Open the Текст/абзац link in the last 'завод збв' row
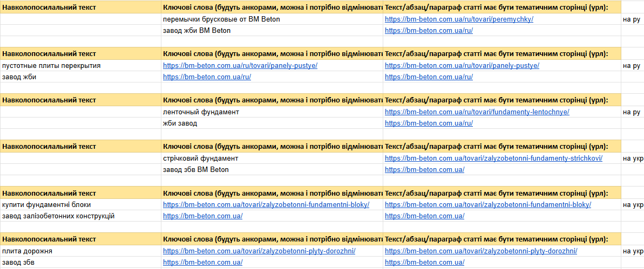 pos(425,262)
